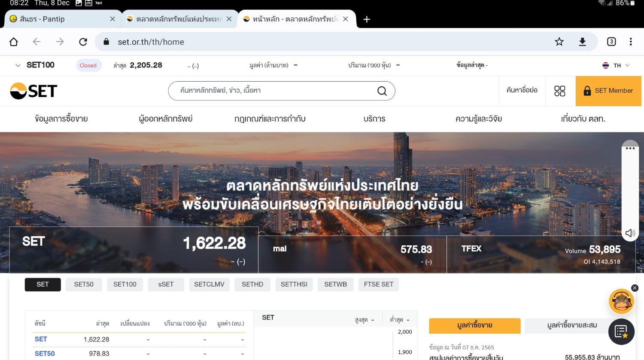Select the SET100 index tab
Image resolution: width=644 pixels, height=360 pixels.
125,284
